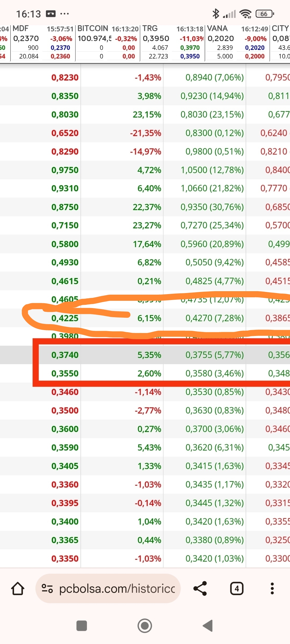This screenshot has width=290, height=644.
Task: Tap MDF change -3,06%
Action: click(x=61, y=39)
